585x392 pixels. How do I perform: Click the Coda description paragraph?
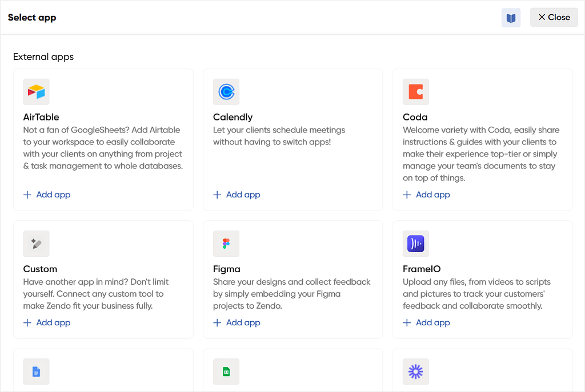tap(481, 154)
